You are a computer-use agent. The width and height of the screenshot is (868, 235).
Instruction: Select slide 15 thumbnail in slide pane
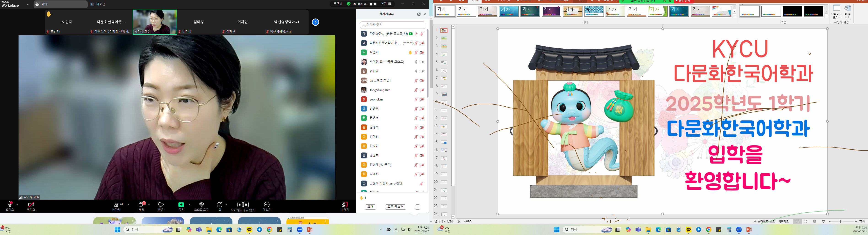[444, 142]
